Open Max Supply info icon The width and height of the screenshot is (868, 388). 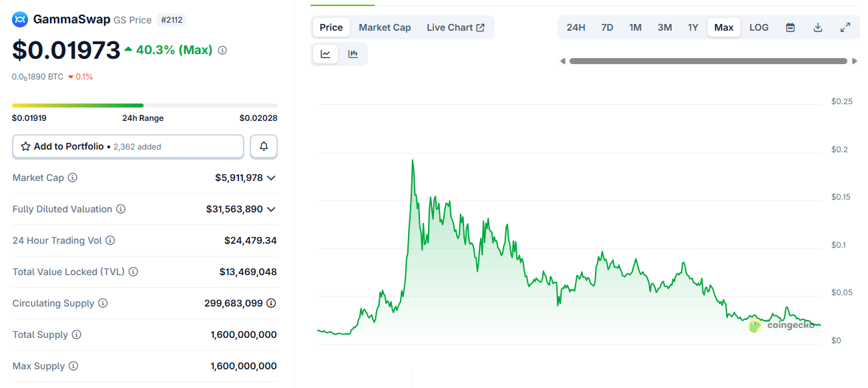73,366
